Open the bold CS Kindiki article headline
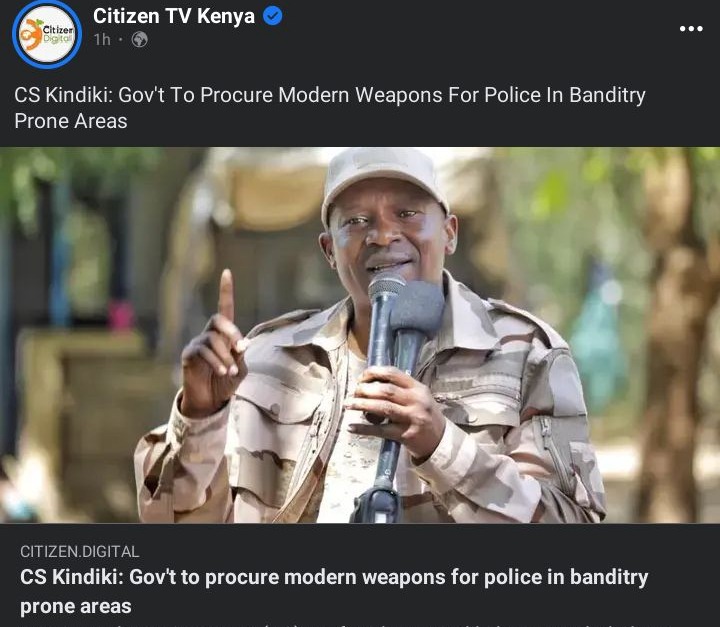The width and height of the screenshot is (720, 627). (x=334, y=591)
